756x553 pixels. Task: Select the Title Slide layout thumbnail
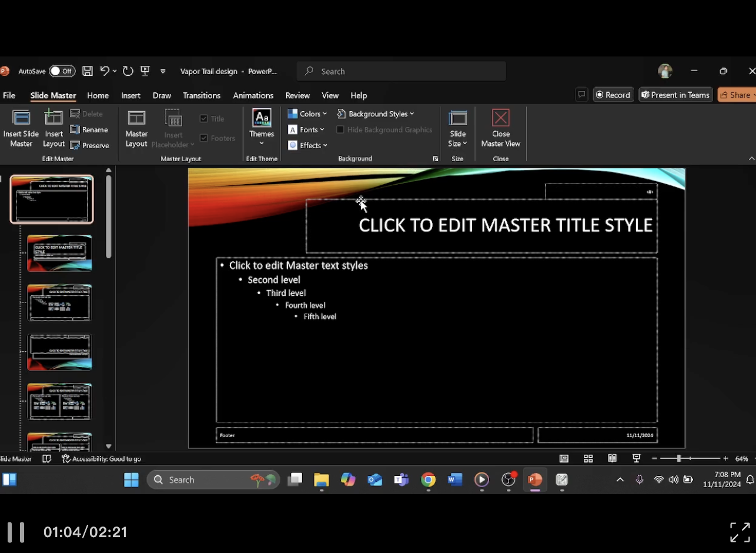point(59,253)
